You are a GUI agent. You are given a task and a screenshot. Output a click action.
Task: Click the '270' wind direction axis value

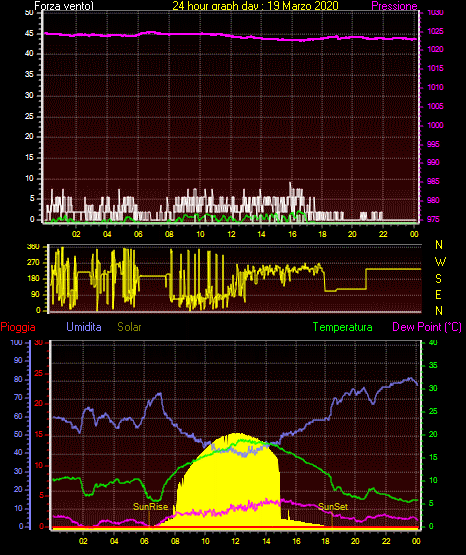coord(33,263)
